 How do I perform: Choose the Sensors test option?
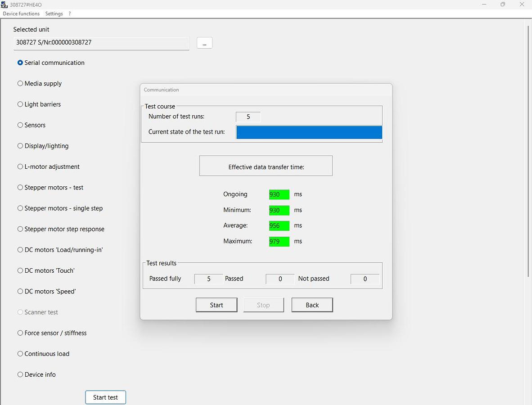click(x=20, y=125)
